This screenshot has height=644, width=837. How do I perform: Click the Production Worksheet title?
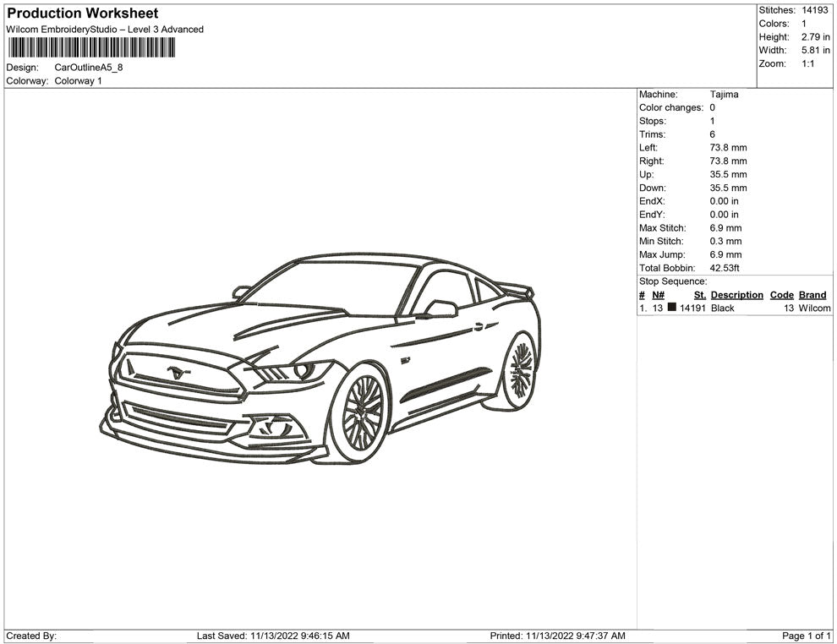pos(82,14)
